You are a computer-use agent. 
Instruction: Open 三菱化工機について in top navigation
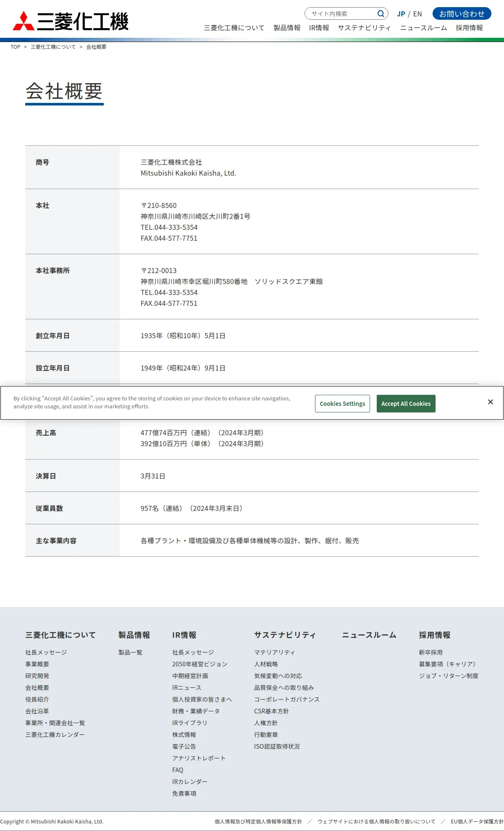click(x=234, y=28)
